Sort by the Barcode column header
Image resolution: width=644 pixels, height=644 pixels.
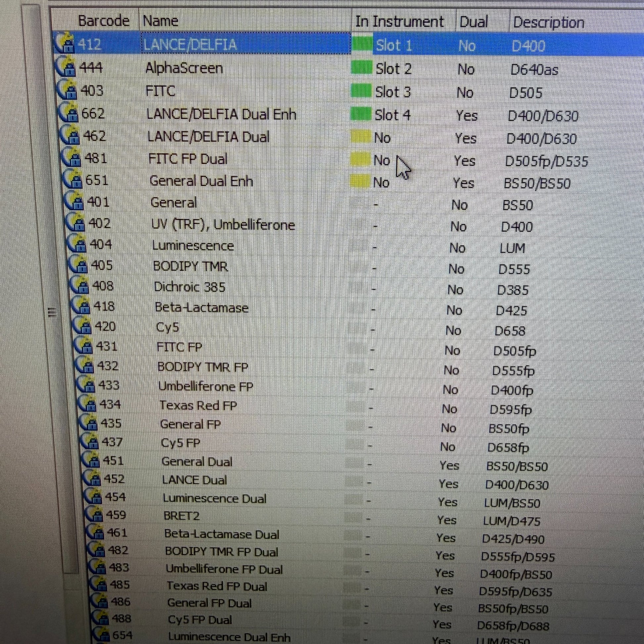click(x=104, y=21)
